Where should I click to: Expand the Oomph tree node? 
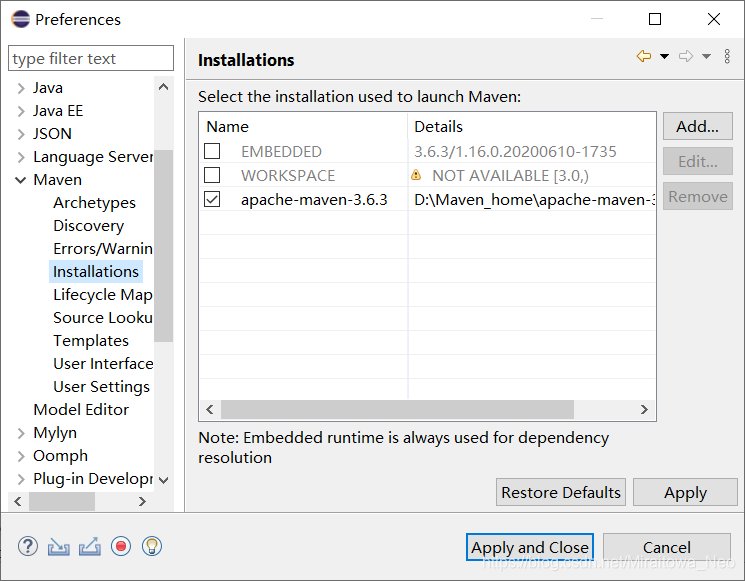(20, 456)
